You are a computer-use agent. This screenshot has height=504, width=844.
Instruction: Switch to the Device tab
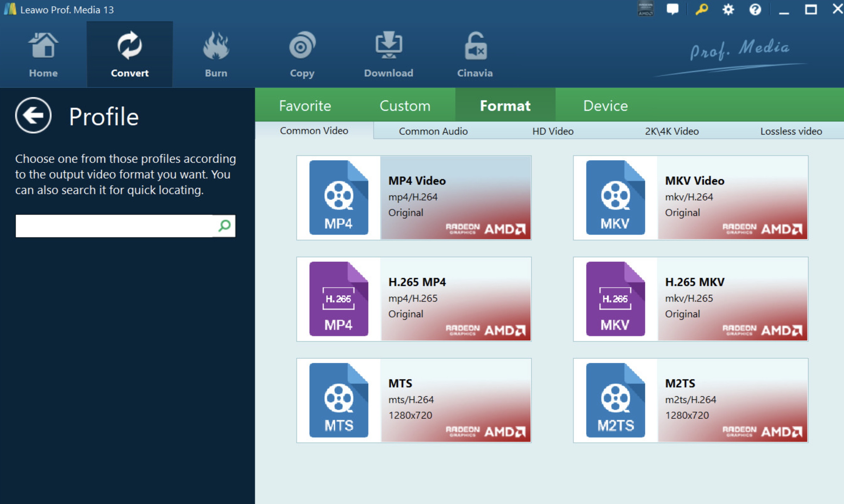pyautogui.click(x=606, y=105)
